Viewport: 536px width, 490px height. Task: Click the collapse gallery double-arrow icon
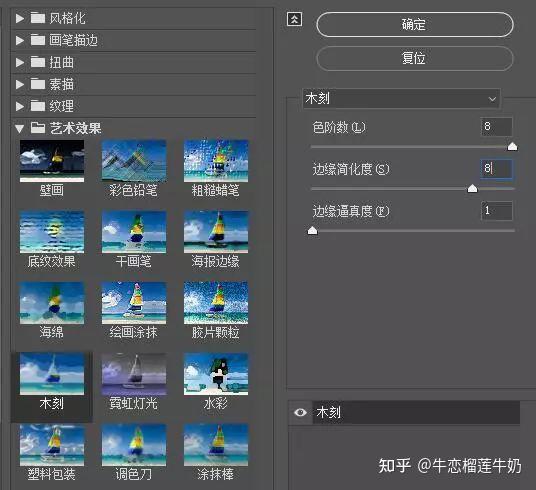pyautogui.click(x=294, y=19)
